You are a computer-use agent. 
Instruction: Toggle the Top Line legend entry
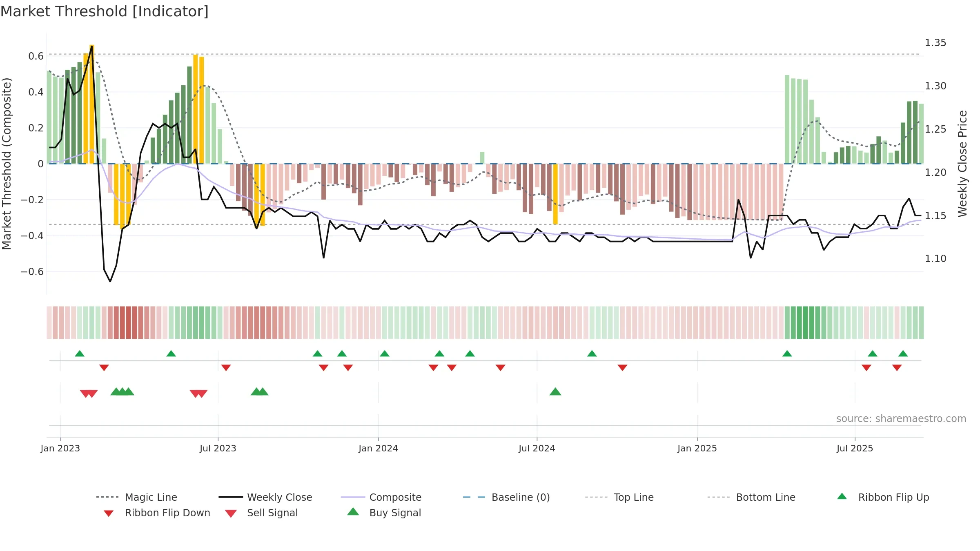click(619, 497)
